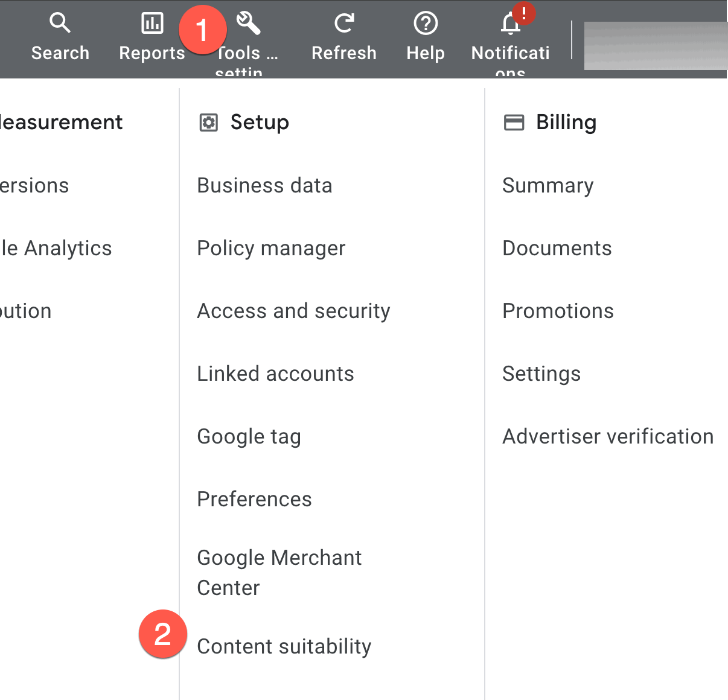This screenshot has height=700, width=728.
Task: Open the Reports icon in toolbar
Action: click(x=152, y=22)
